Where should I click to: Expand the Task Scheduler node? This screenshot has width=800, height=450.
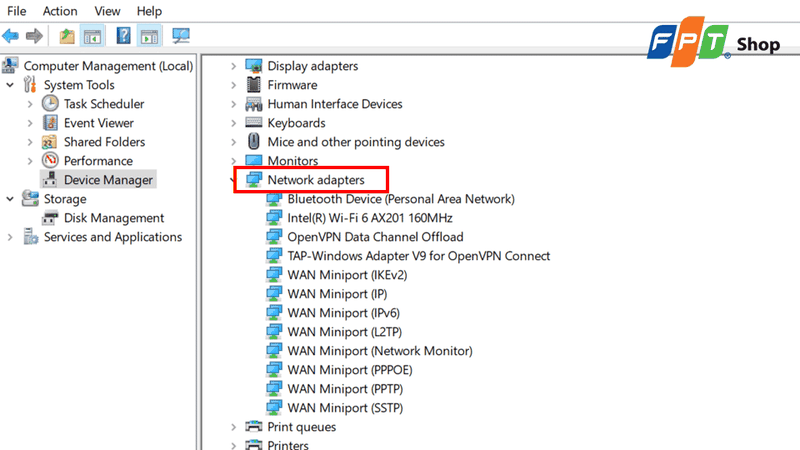pos(30,104)
